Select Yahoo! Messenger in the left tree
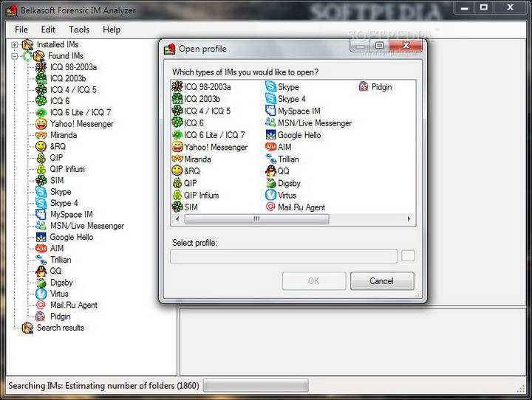Screen dimensions: 532x400 82,124
